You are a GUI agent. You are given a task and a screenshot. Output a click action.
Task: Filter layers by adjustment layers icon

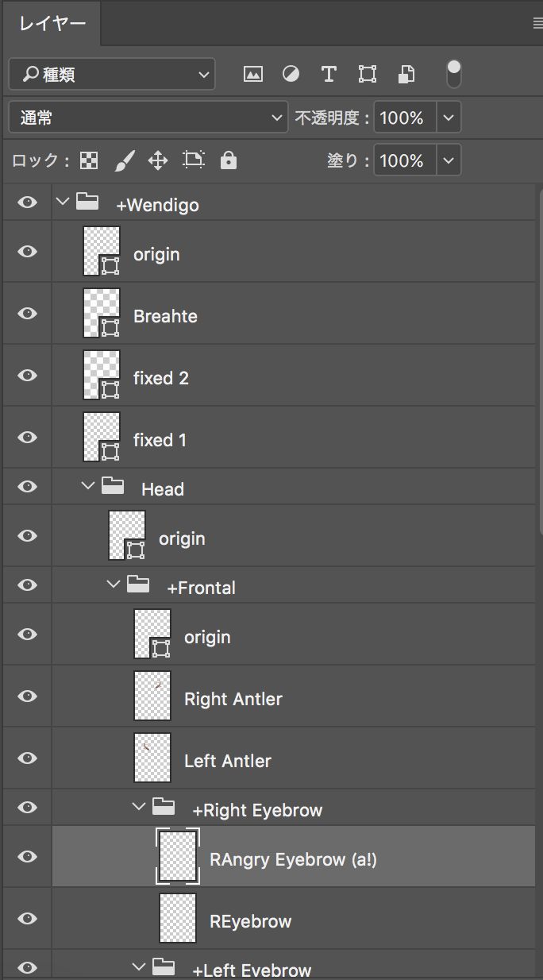pyautogui.click(x=291, y=74)
